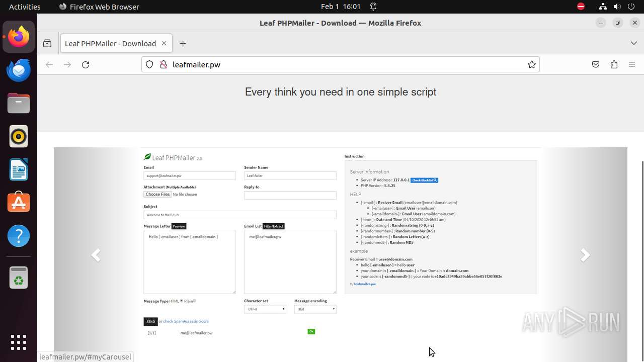
Task: Open the Files manager dock icon
Action: click(x=19, y=103)
